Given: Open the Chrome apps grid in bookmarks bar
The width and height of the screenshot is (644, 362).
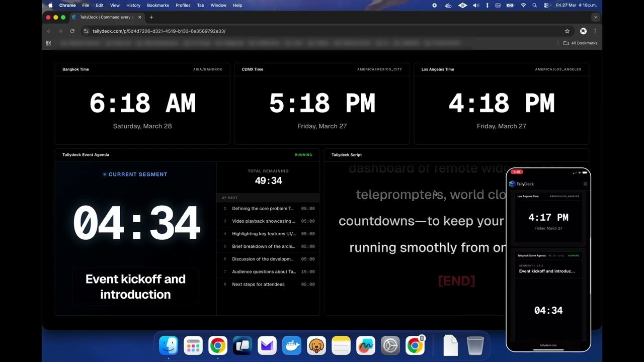Looking at the screenshot, I should [48, 43].
